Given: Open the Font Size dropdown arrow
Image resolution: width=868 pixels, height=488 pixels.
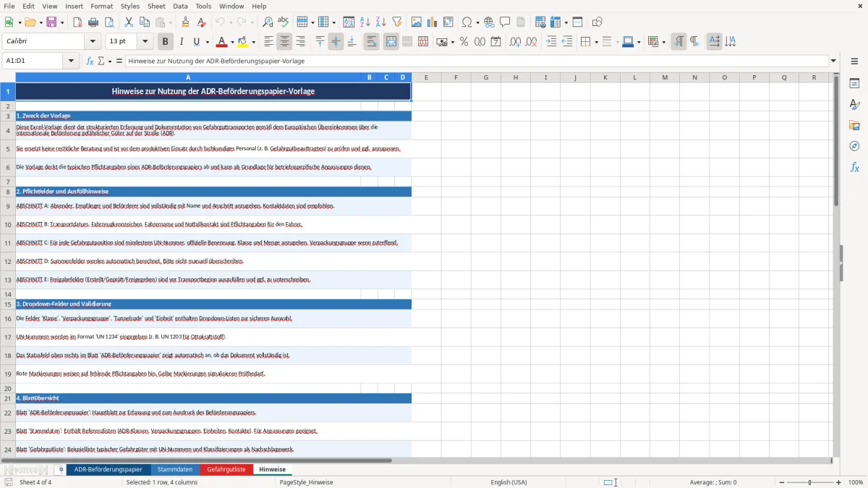Looking at the screenshot, I should point(145,42).
